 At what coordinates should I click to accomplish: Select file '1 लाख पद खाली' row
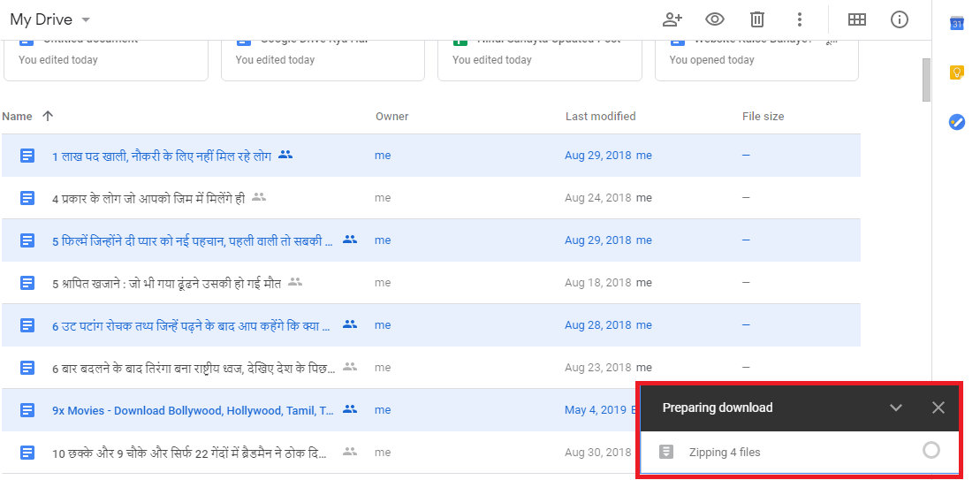point(431,155)
